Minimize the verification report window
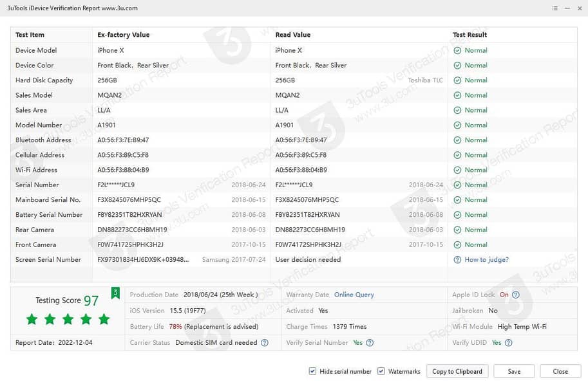 click(567, 8)
